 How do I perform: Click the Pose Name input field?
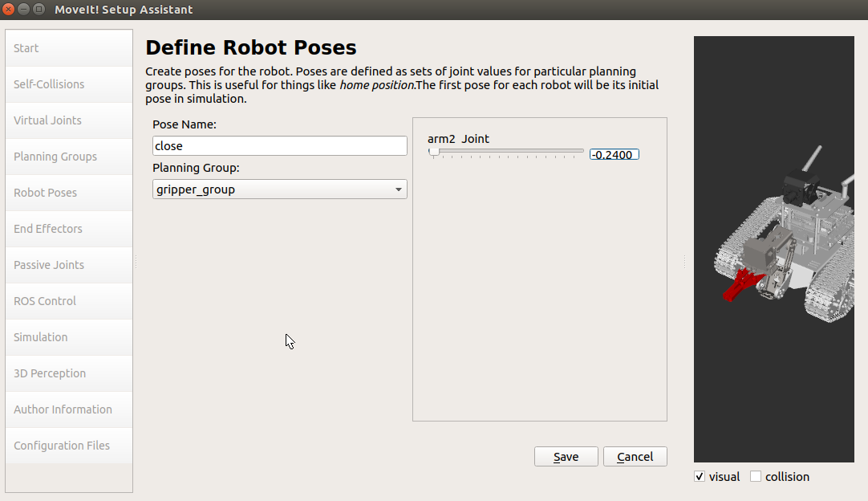coord(279,146)
